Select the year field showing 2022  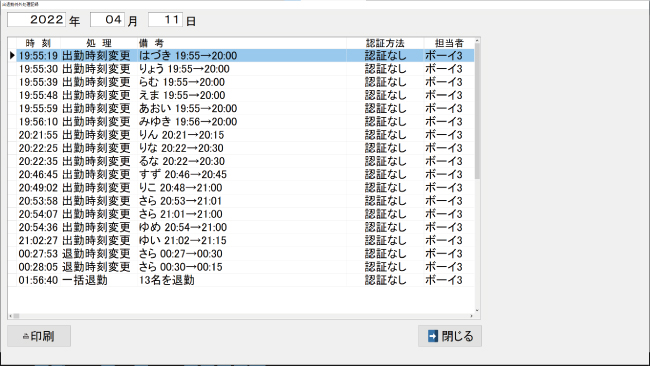pos(36,19)
